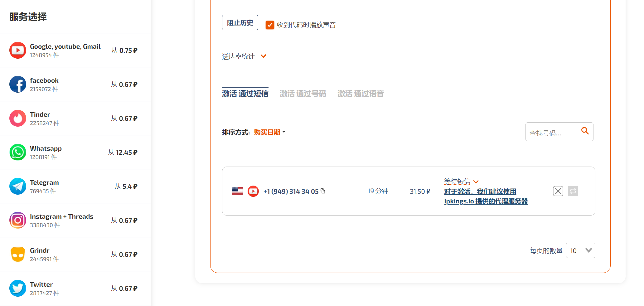Choose the Instagram + Threads icon
Viewport: 644px width, 306px height.
pos(18,220)
